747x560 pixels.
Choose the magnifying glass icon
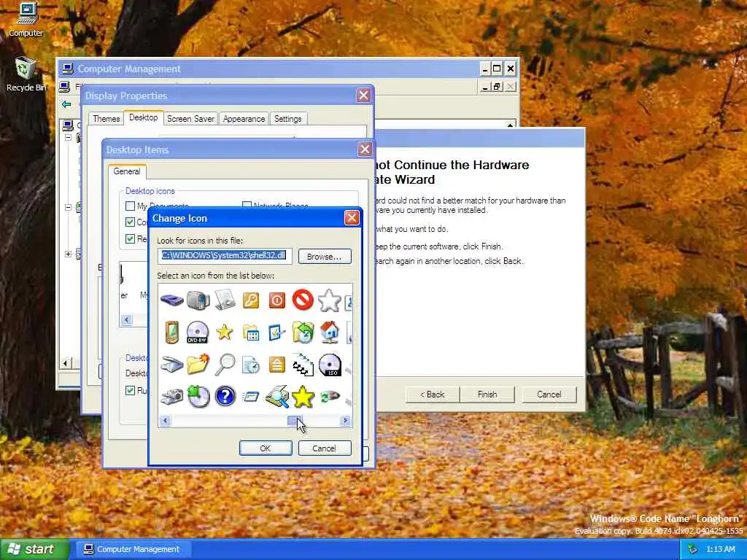pos(225,365)
